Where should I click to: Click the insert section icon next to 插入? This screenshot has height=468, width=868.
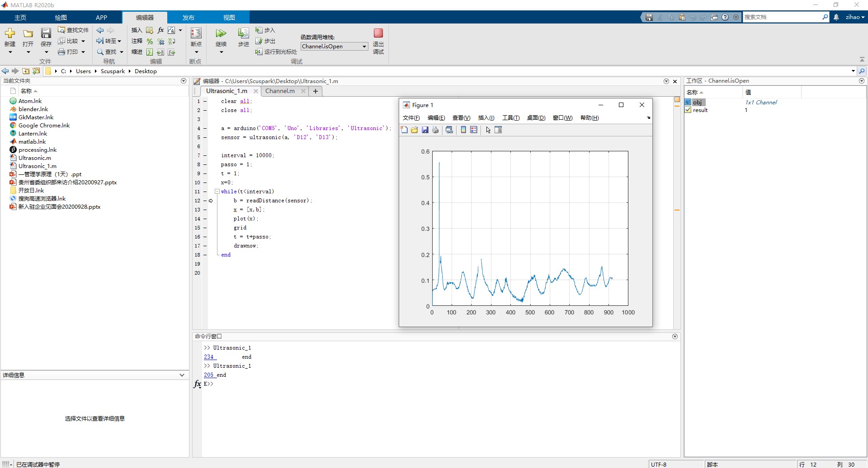(x=150, y=30)
